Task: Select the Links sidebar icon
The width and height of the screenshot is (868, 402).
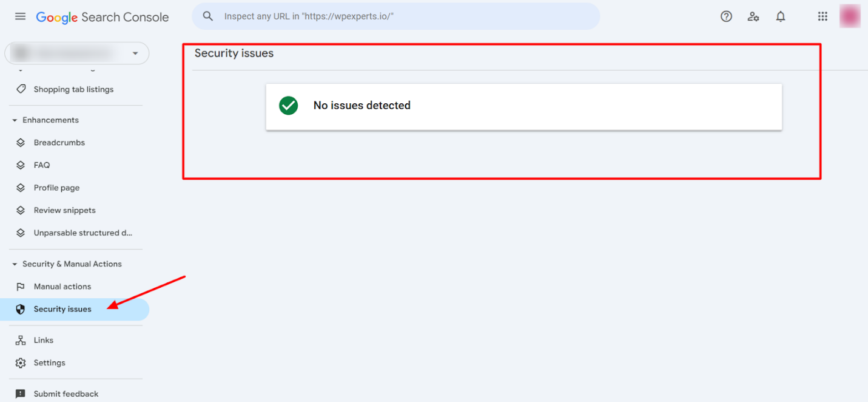Action: click(x=21, y=339)
